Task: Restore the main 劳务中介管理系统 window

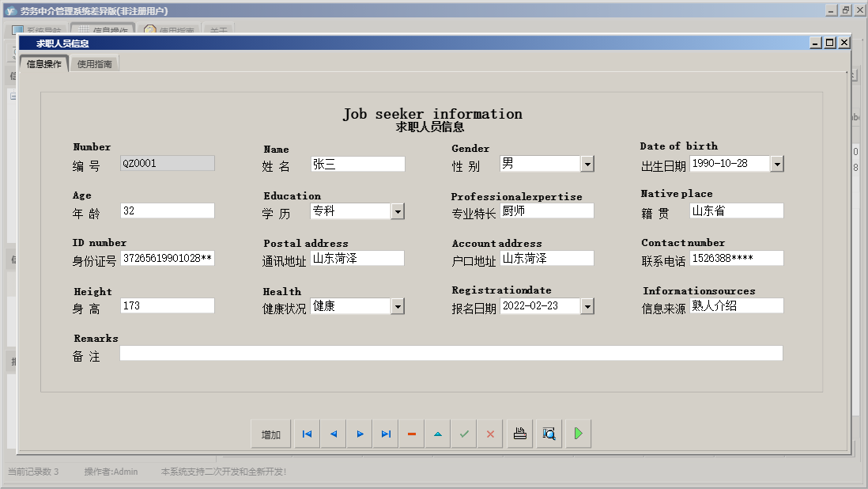Action: (x=845, y=10)
